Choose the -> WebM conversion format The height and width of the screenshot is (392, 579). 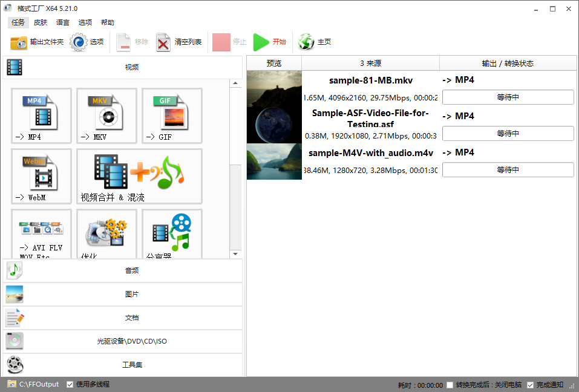coord(41,176)
